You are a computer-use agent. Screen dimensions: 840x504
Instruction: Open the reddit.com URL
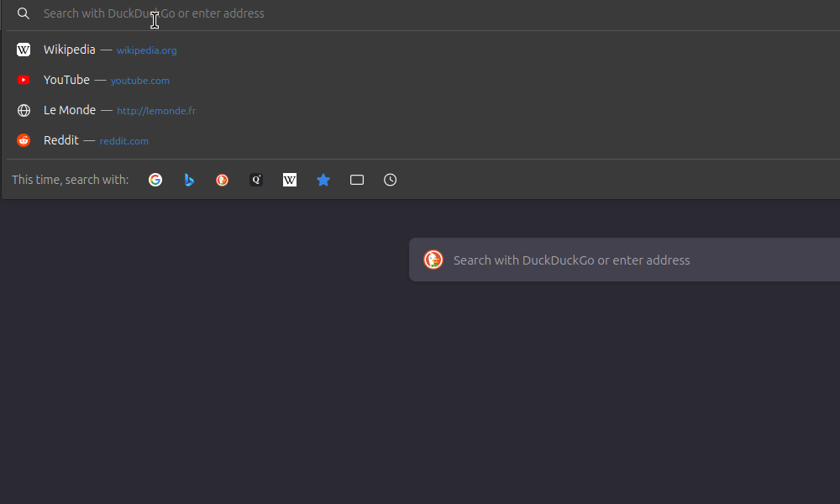(123, 141)
